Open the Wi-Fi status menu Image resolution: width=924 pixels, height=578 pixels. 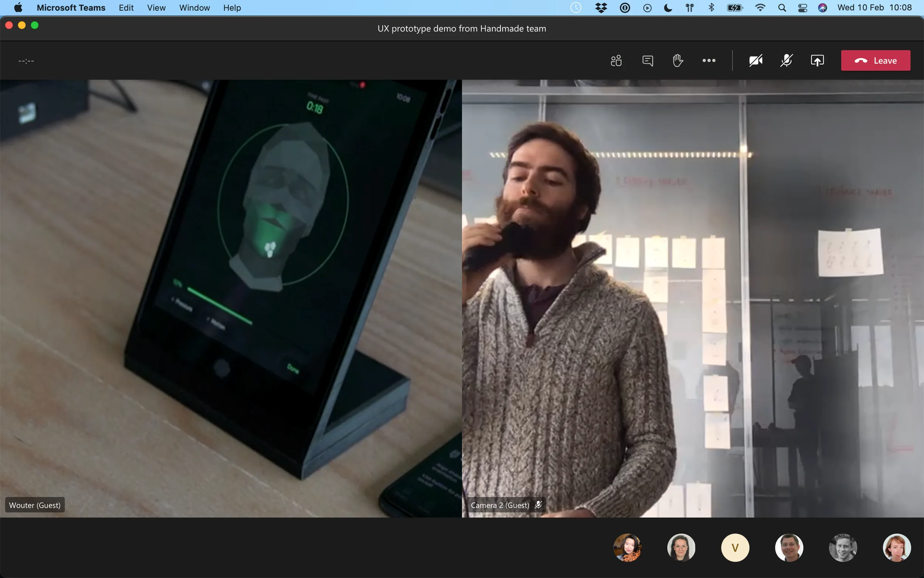point(760,8)
